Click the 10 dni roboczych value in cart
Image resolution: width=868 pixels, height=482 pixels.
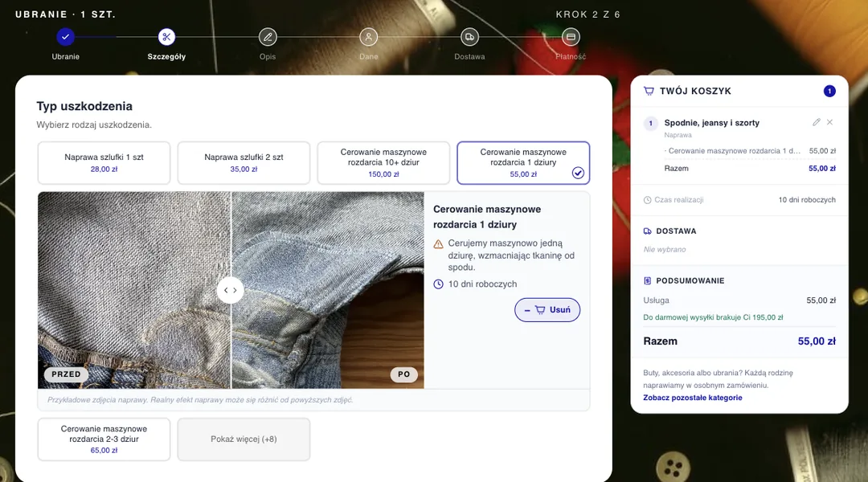(x=807, y=200)
